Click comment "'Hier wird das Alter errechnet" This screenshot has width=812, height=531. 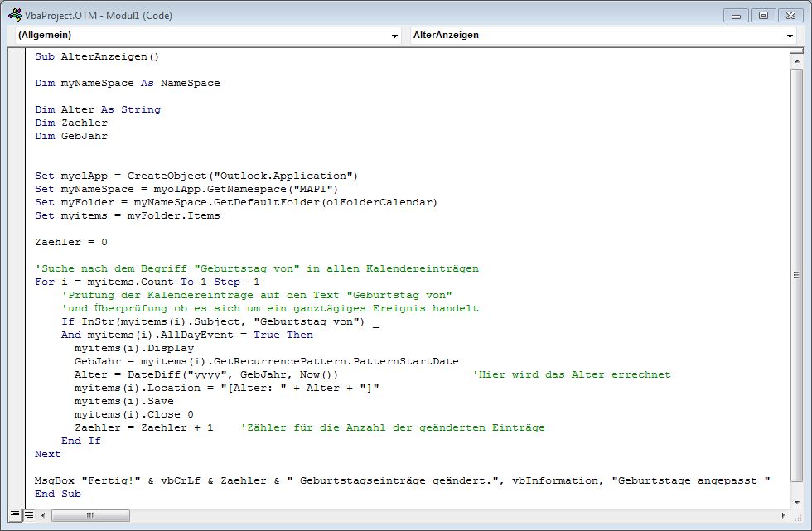coord(572,374)
